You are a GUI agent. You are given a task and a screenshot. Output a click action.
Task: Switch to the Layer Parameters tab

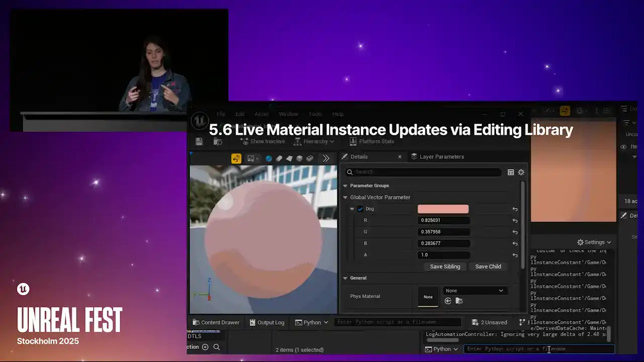tap(437, 157)
